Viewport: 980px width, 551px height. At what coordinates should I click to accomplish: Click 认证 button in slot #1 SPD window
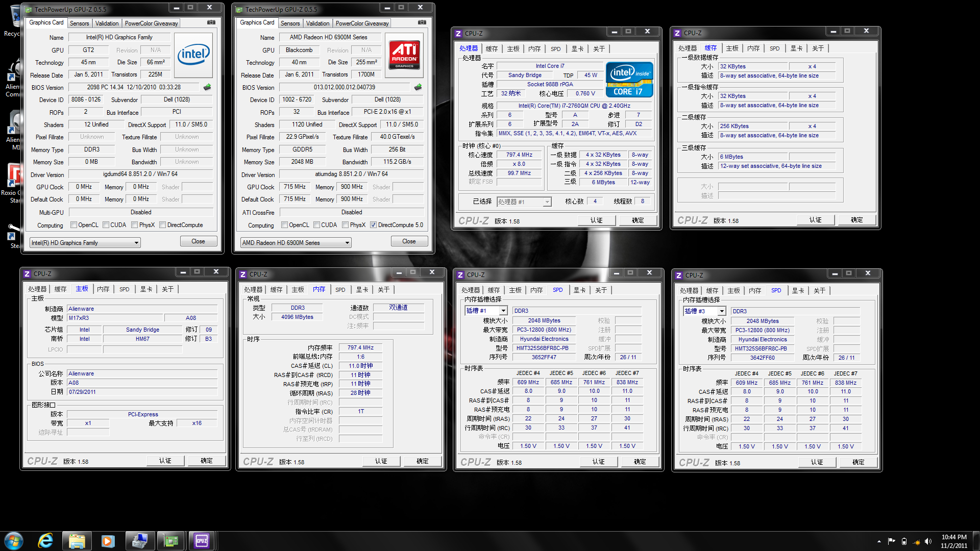(599, 462)
